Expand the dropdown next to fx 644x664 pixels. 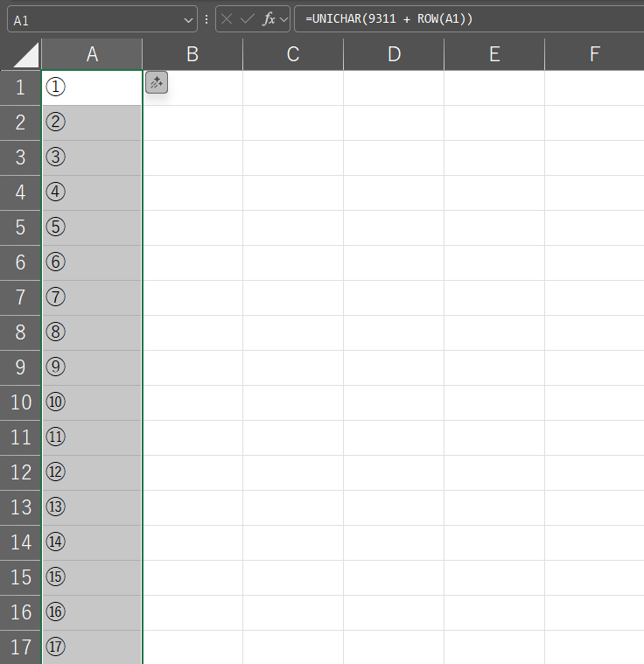click(x=283, y=19)
